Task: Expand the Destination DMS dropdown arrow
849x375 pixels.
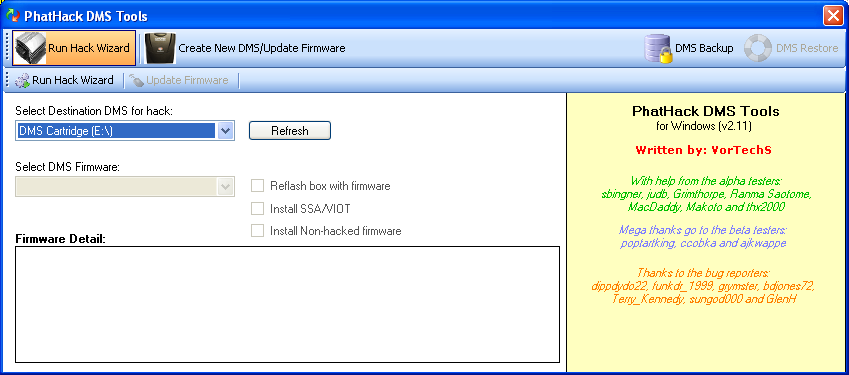Action: point(225,131)
